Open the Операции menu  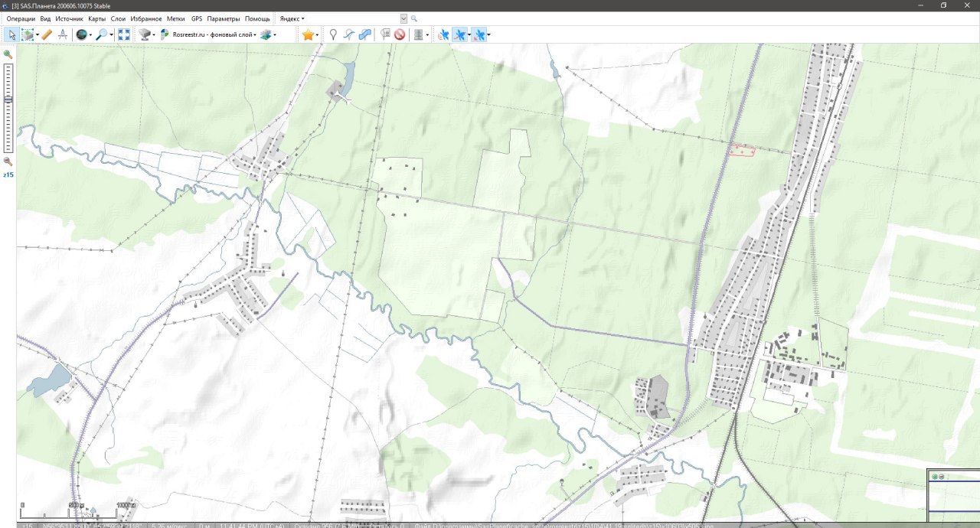21,18
